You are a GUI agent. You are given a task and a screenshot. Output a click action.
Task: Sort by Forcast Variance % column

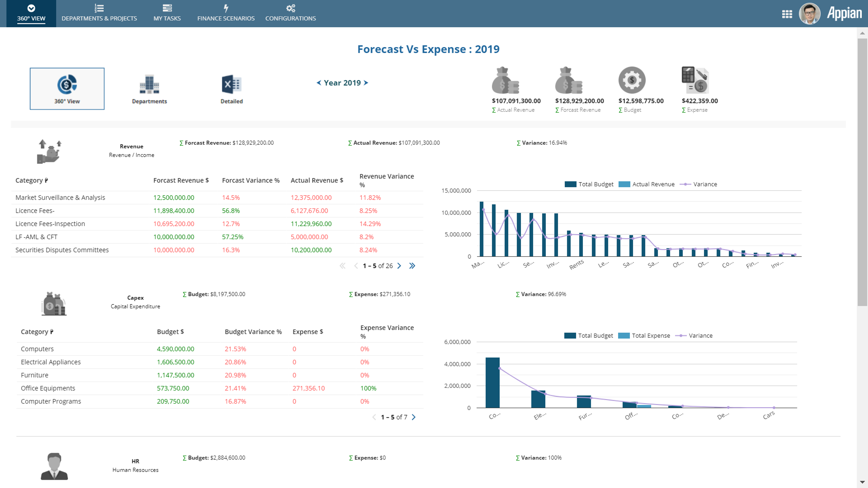(x=251, y=181)
